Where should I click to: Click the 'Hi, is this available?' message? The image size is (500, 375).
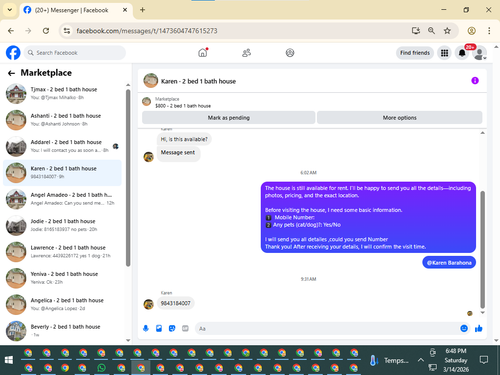point(184,139)
